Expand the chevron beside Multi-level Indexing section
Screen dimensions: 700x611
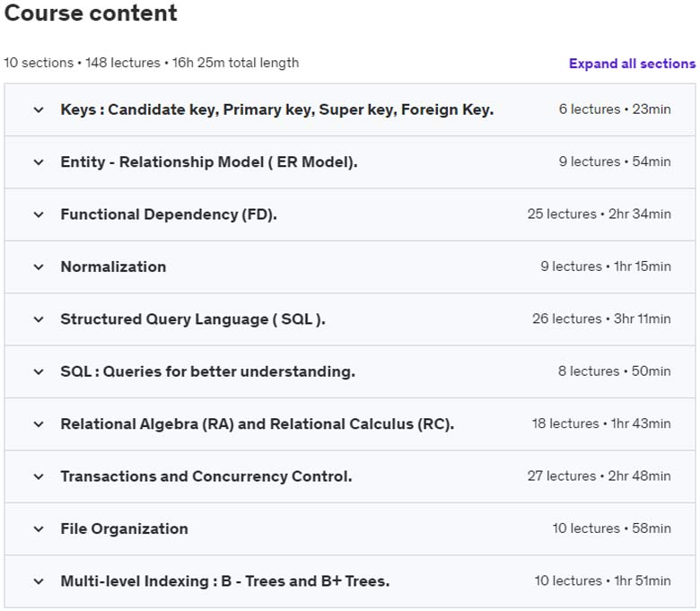[39, 581]
